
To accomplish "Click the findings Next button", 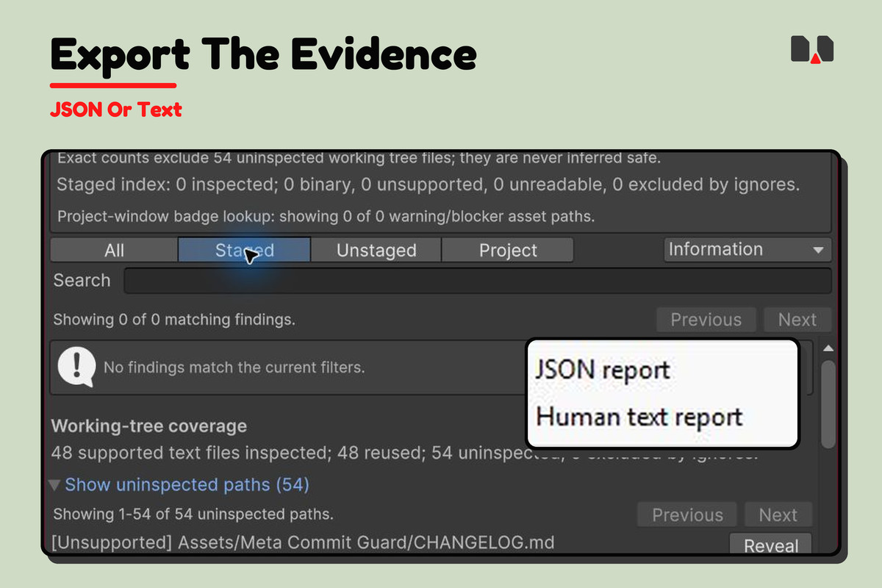I will click(797, 320).
